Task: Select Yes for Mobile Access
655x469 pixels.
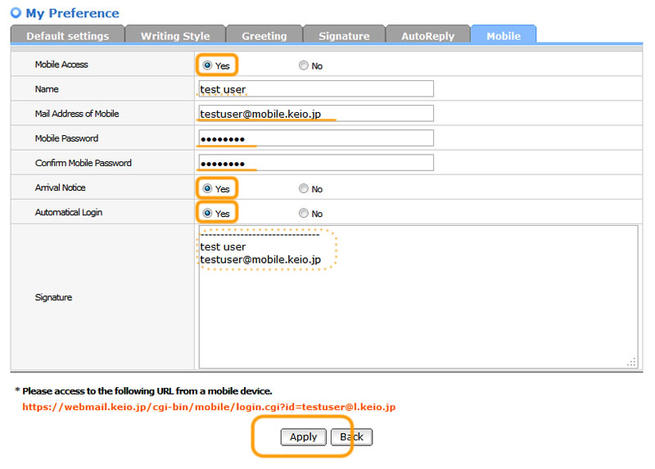Action: pos(208,65)
